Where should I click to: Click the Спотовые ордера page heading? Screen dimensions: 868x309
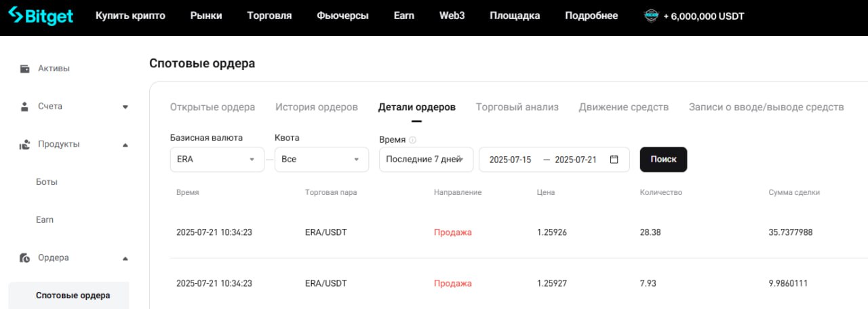click(202, 64)
